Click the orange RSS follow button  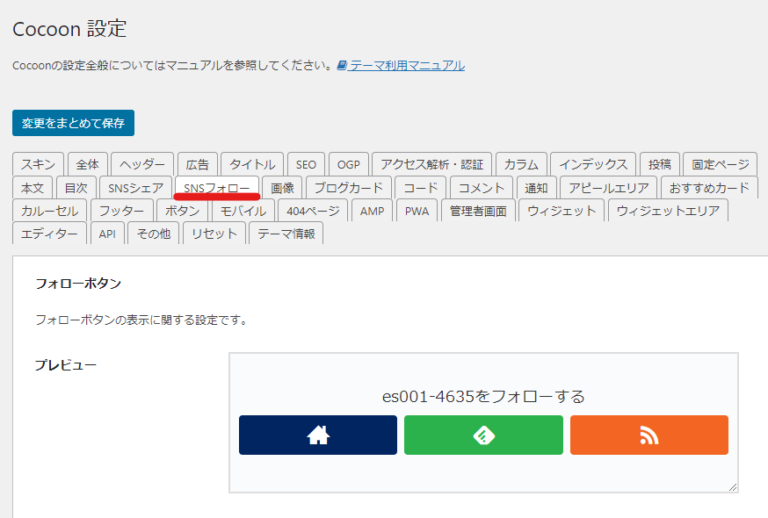649,435
